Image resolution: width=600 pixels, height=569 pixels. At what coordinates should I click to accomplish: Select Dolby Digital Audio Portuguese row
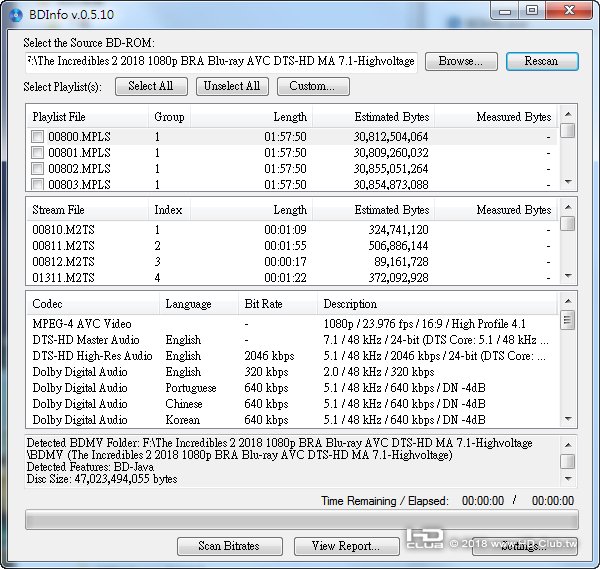point(292,388)
